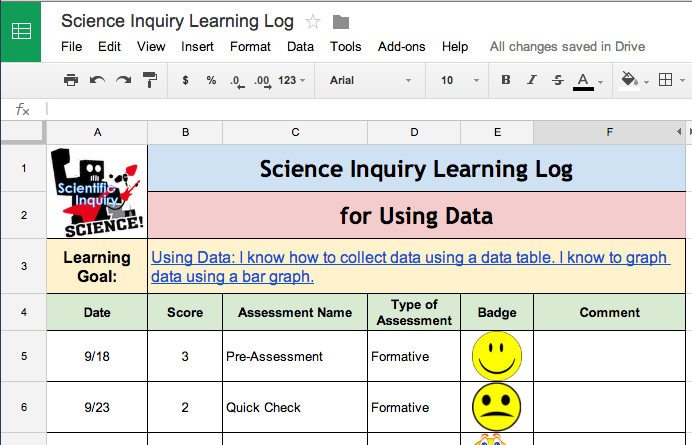Viewport: 692px width, 445px height.
Task: Undo the last action
Action: 97,80
